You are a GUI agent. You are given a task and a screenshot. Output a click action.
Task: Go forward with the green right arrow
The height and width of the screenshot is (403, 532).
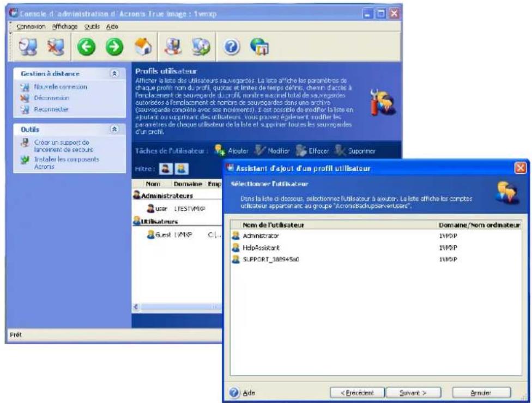114,47
